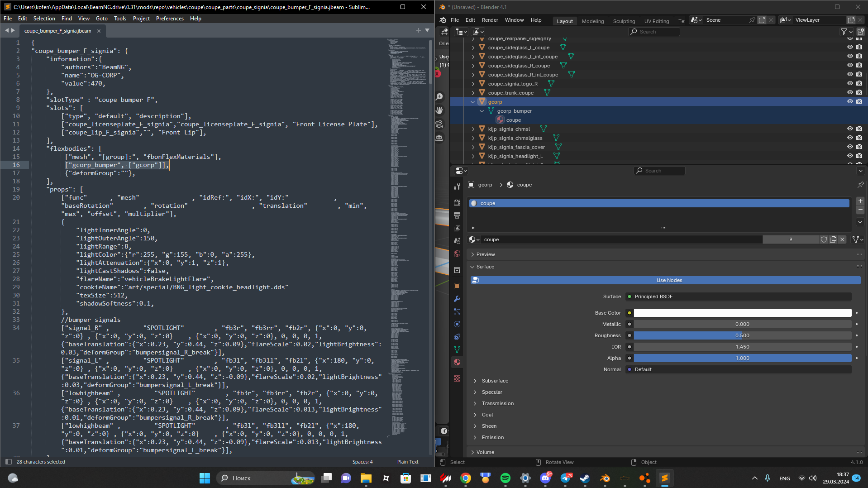Image resolution: width=868 pixels, height=488 pixels.
Task: Open the Collection properties tab
Action: pos(457,270)
